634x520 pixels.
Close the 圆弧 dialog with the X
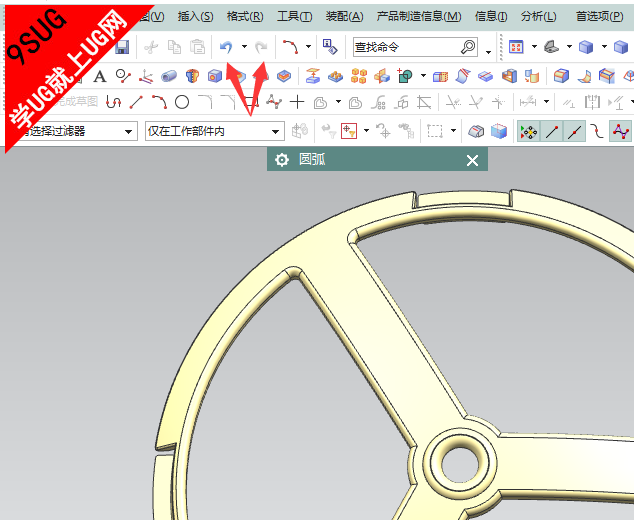click(472, 161)
